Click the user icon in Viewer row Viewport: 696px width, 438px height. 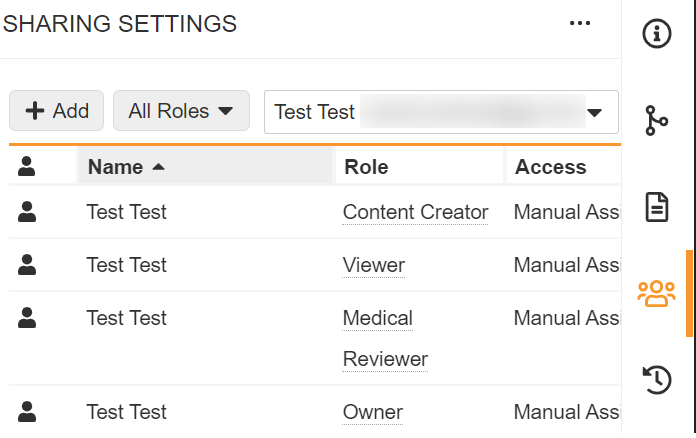point(27,264)
